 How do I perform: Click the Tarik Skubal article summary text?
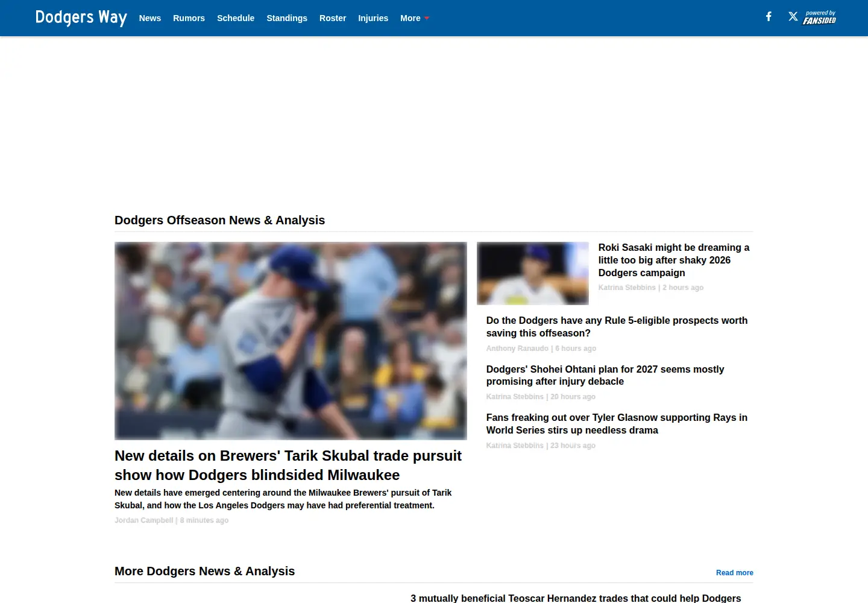pos(283,499)
